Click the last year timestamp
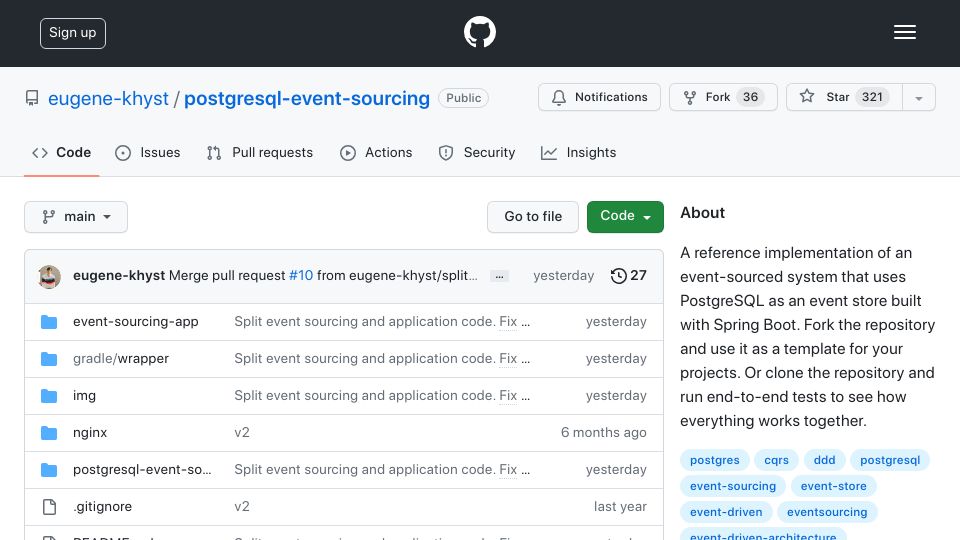960x540 pixels. point(620,506)
